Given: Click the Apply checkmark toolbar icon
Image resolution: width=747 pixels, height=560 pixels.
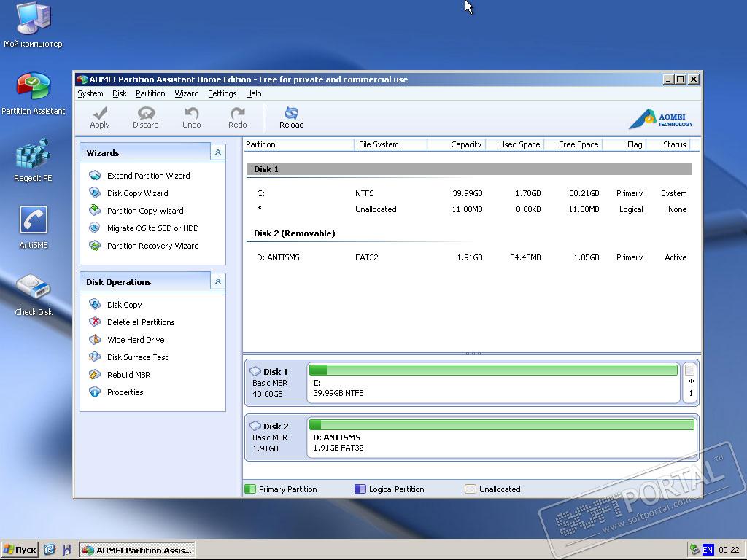Looking at the screenshot, I should [100, 114].
